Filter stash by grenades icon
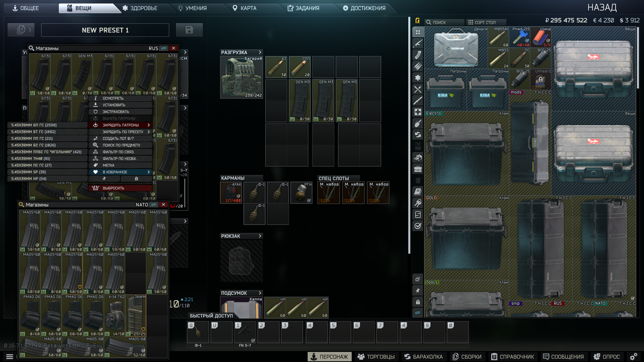The width and height of the screenshot is (644, 362). click(x=418, y=123)
